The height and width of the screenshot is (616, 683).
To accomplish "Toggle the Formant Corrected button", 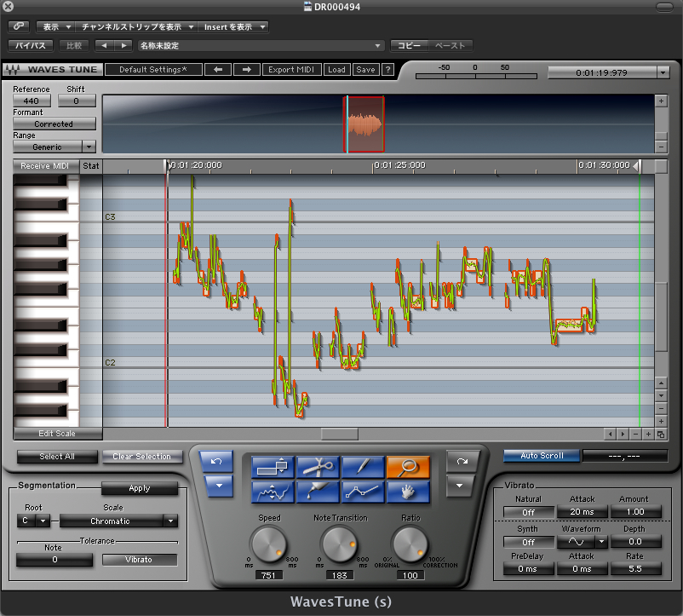I will (54, 124).
